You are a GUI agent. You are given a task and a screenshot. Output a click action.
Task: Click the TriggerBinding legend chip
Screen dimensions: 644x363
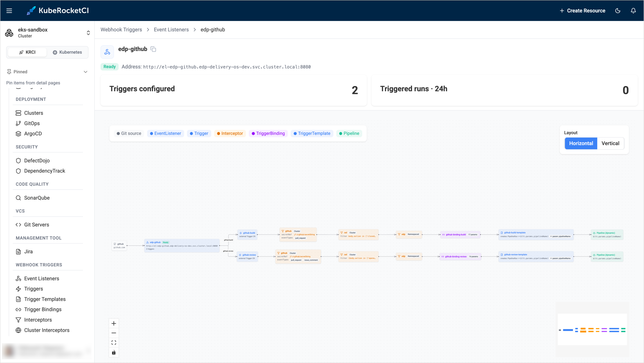click(268, 133)
